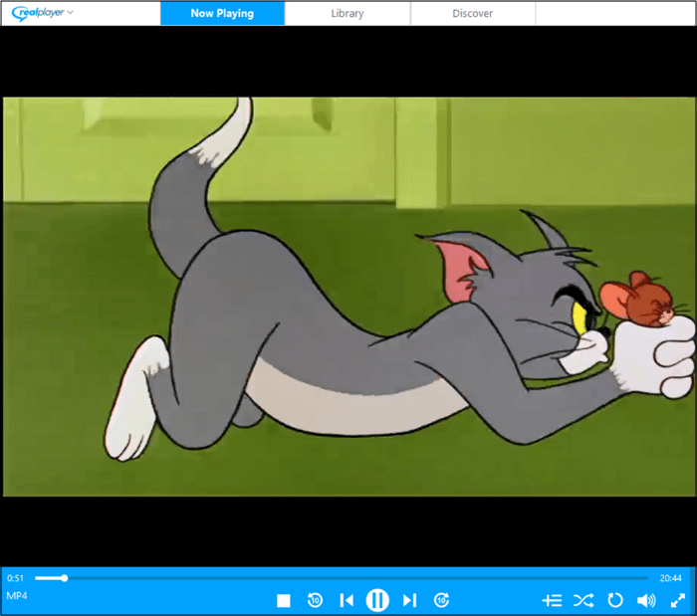Click the seek bar handle
Image resolution: width=697 pixels, height=616 pixels.
click(x=65, y=577)
